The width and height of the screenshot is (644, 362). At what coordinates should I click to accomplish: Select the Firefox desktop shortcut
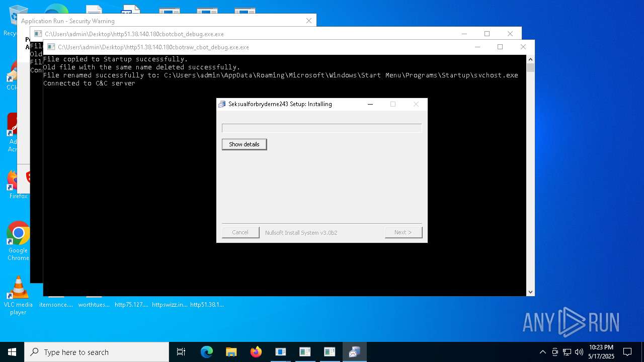18,185
